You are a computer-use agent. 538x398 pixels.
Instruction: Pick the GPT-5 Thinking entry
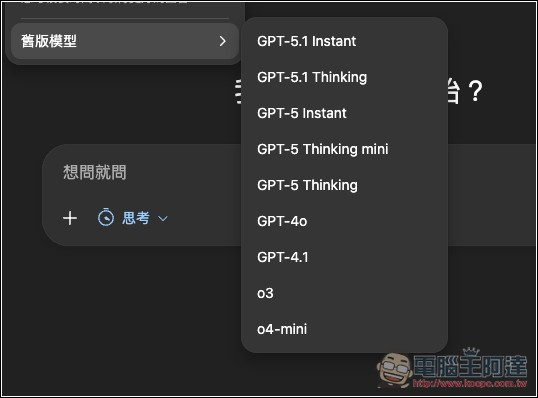344,185
